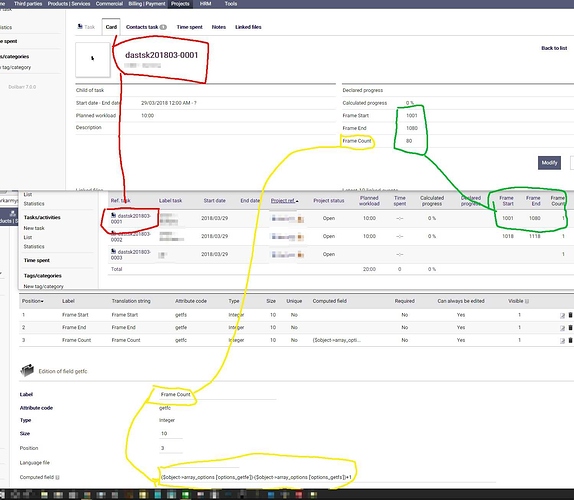Follow the Back to list link

(554, 48)
